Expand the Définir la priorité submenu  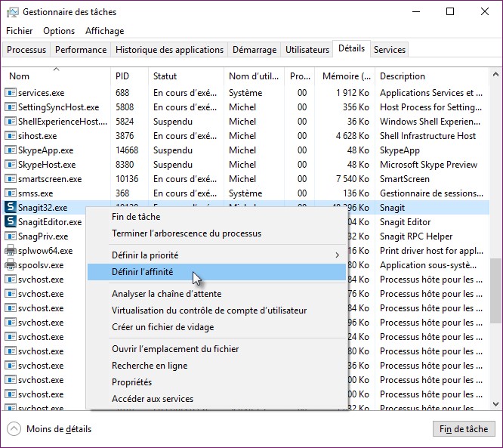click(337, 255)
